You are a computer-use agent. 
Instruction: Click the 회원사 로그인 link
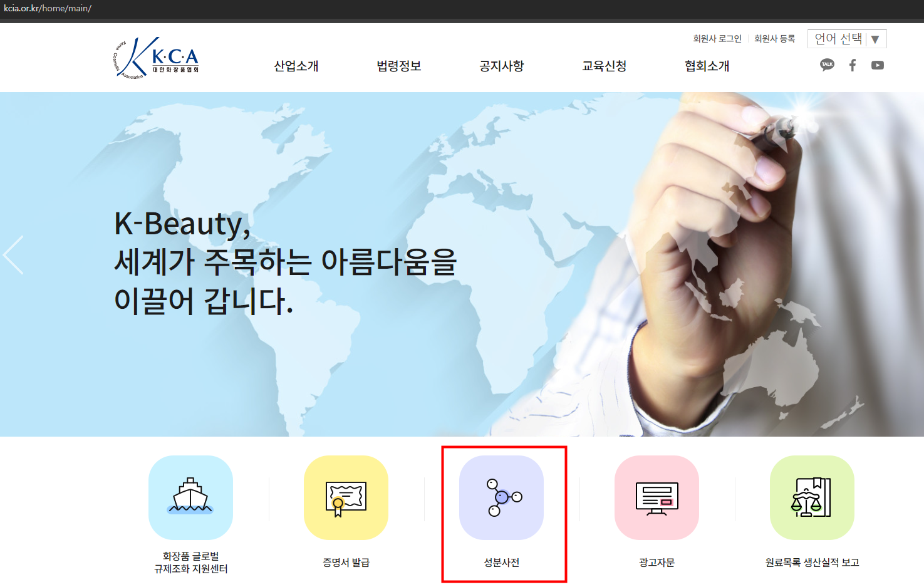coord(717,39)
